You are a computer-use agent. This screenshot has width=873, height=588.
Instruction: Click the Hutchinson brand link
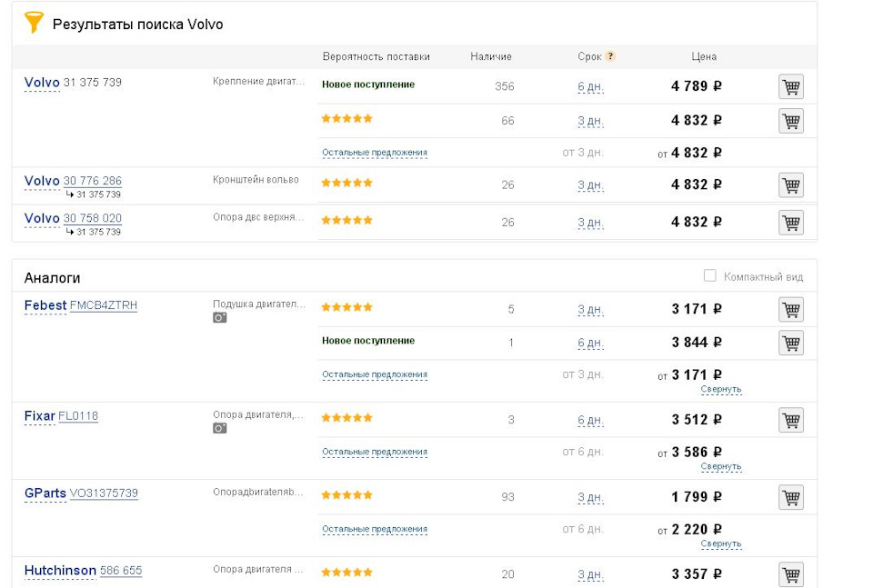click(x=60, y=571)
